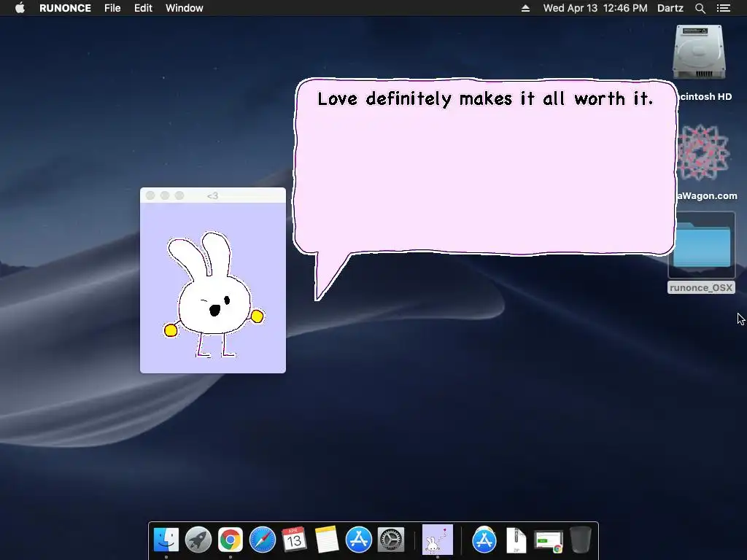Open System Preferences gear in dock
This screenshot has height=560, width=747.
[391, 540]
